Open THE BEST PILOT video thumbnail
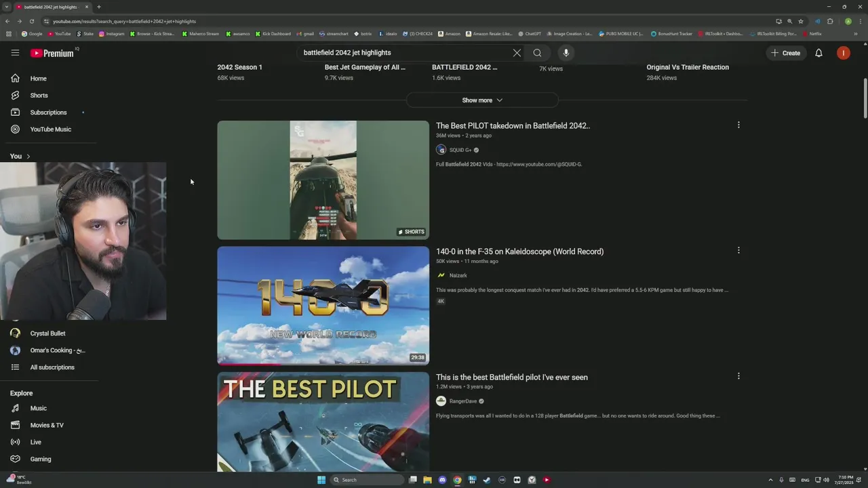This screenshot has width=868, height=488. point(323,422)
